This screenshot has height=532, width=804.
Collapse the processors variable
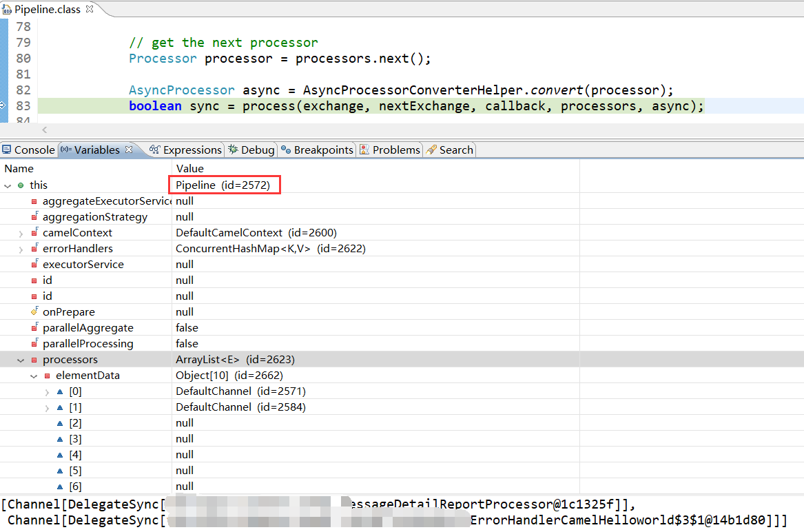[x=21, y=360]
